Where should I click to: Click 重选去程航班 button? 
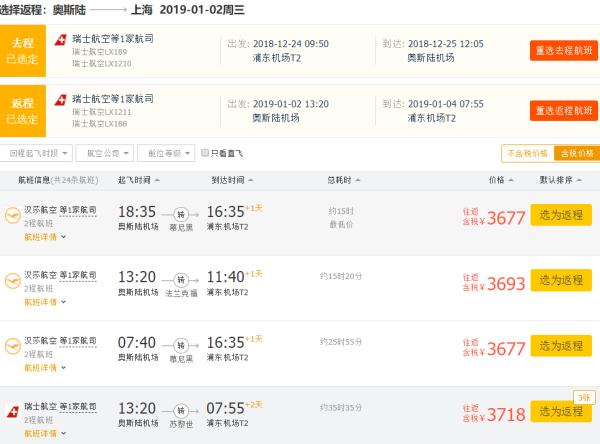(x=564, y=51)
